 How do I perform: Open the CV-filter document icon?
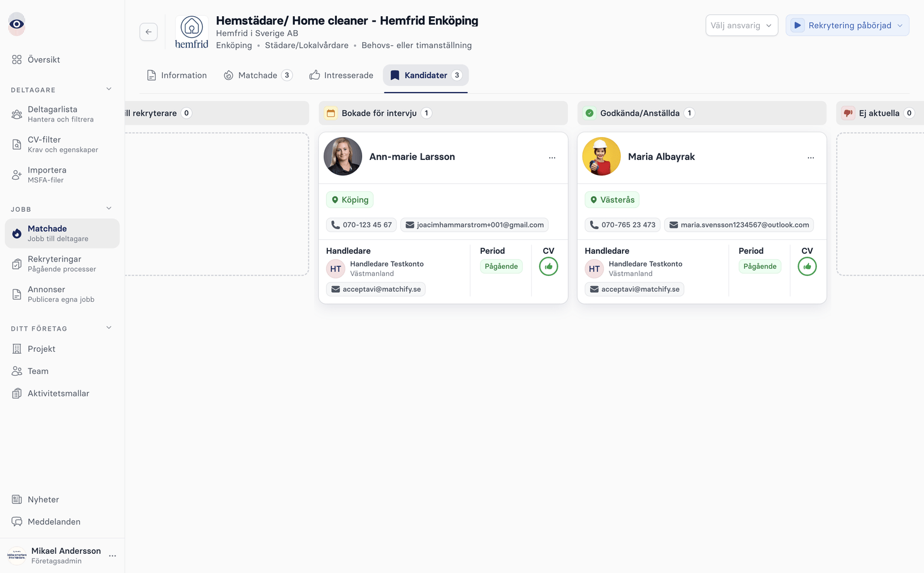pyautogui.click(x=16, y=144)
